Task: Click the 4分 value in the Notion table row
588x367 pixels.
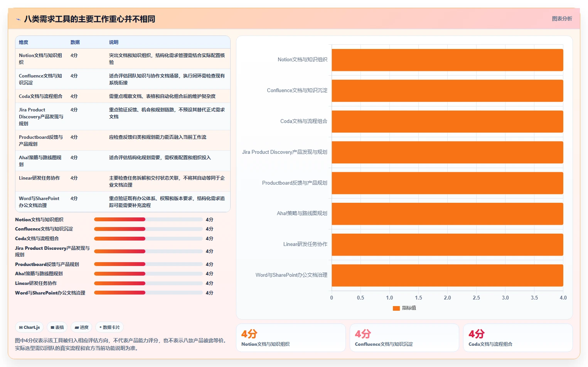Action: [74, 56]
